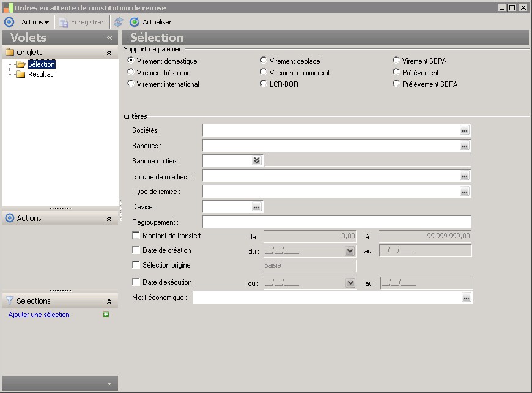This screenshot has width=532, height=393.
Task: Open Devise lookup ellipsis button
Action: 257,207
